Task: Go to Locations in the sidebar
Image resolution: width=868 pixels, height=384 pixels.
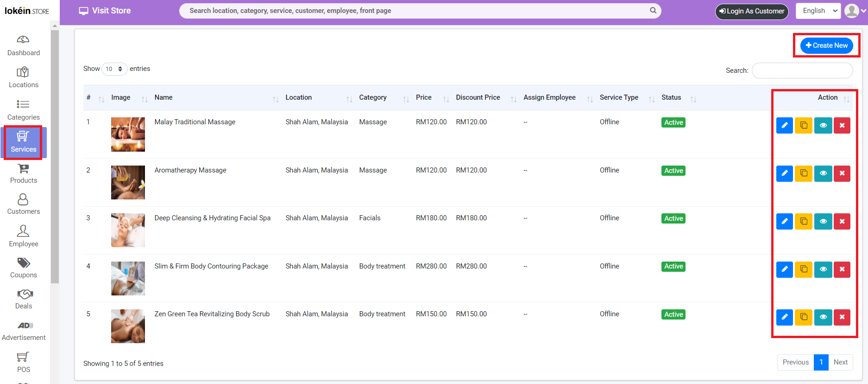Action: [23, 77]
